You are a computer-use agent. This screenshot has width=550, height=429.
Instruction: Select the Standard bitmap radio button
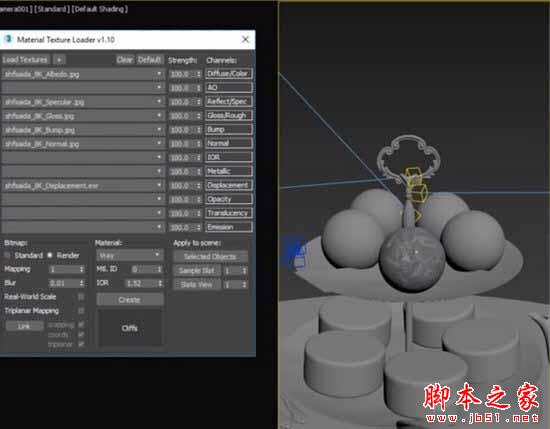7,255
